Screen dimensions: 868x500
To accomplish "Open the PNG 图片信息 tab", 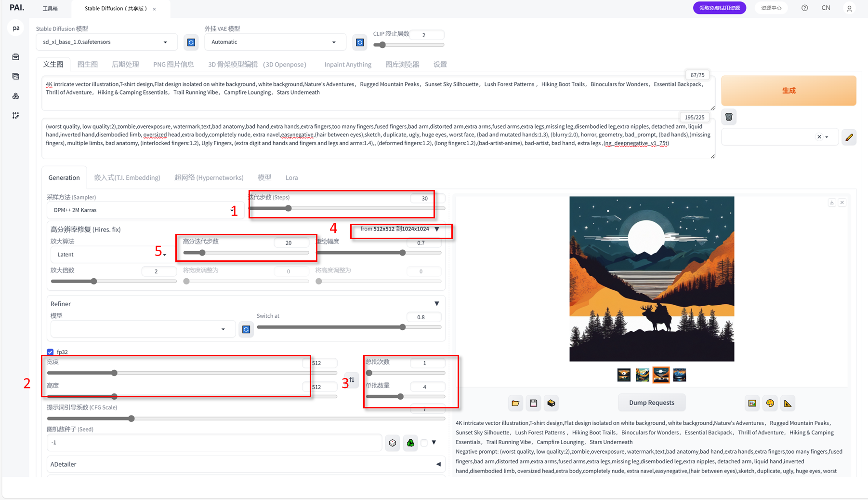I will tap(173, 65).
